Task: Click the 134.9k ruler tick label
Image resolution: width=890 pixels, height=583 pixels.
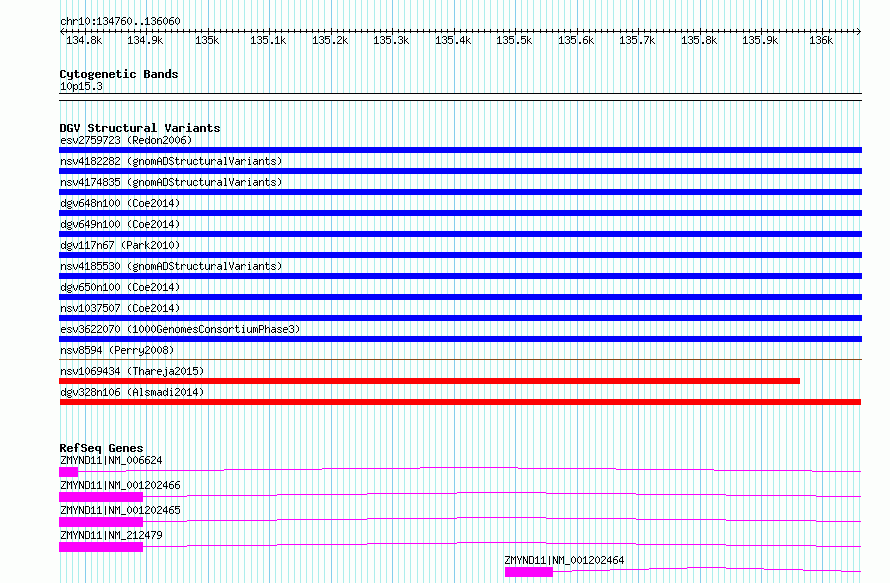Action: pyautogui.click(x=145, y=40)
